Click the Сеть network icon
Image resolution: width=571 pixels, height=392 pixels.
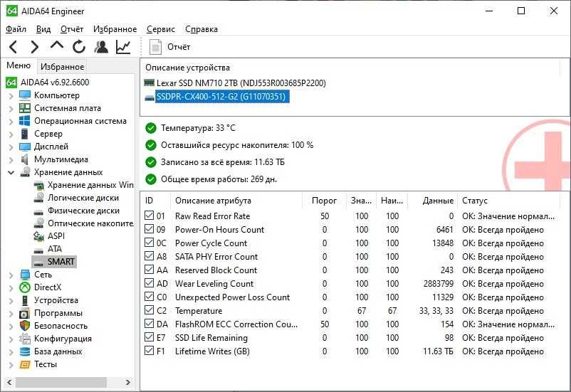point(25,275)
